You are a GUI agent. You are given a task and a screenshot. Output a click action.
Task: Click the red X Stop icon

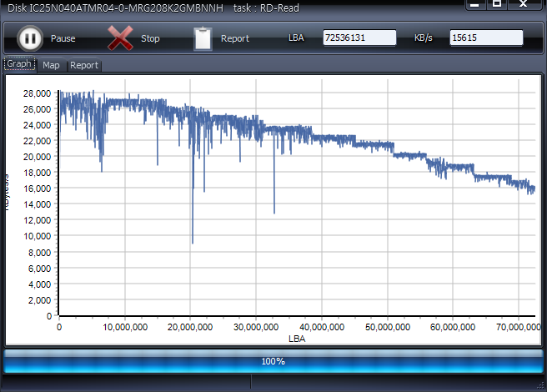120,38
